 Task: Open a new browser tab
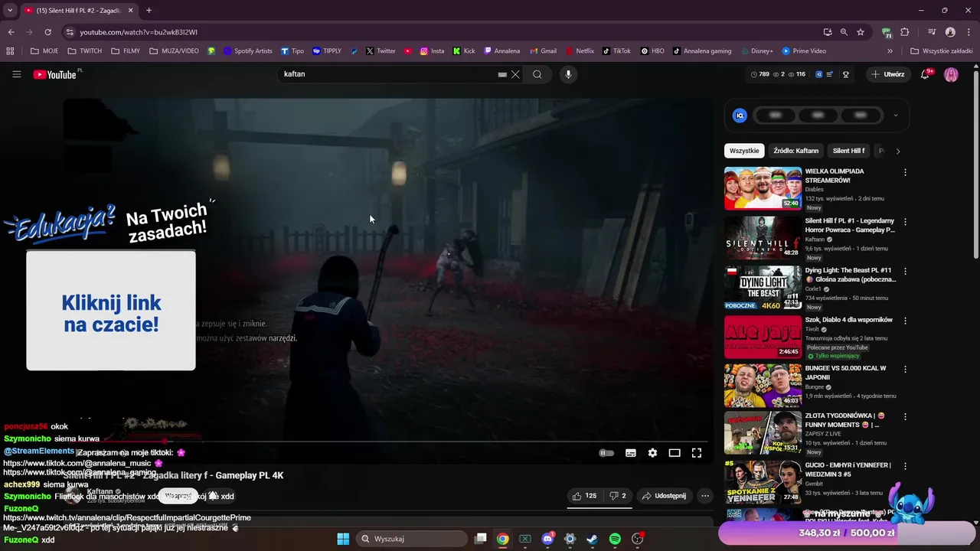(x=149, y=11)
